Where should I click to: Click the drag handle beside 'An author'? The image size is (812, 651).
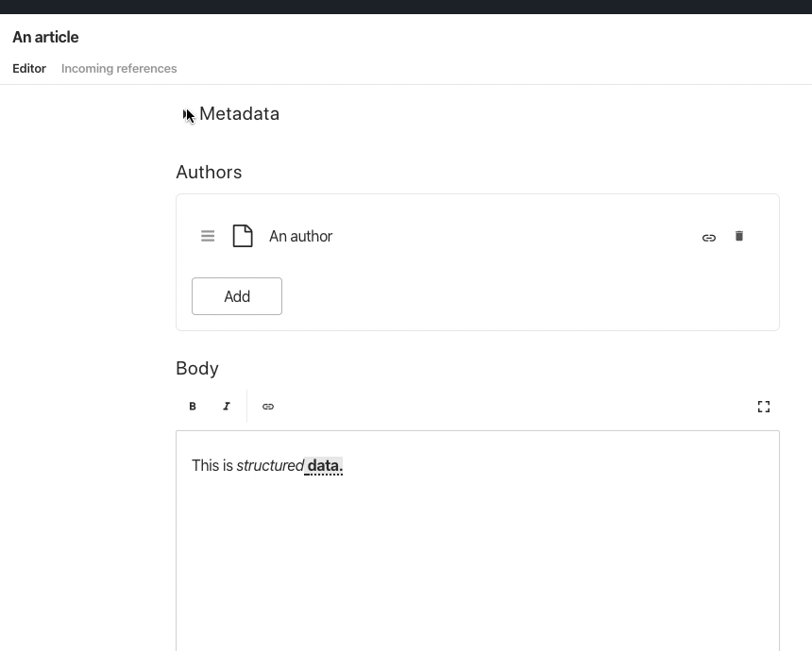click(208, 236)
